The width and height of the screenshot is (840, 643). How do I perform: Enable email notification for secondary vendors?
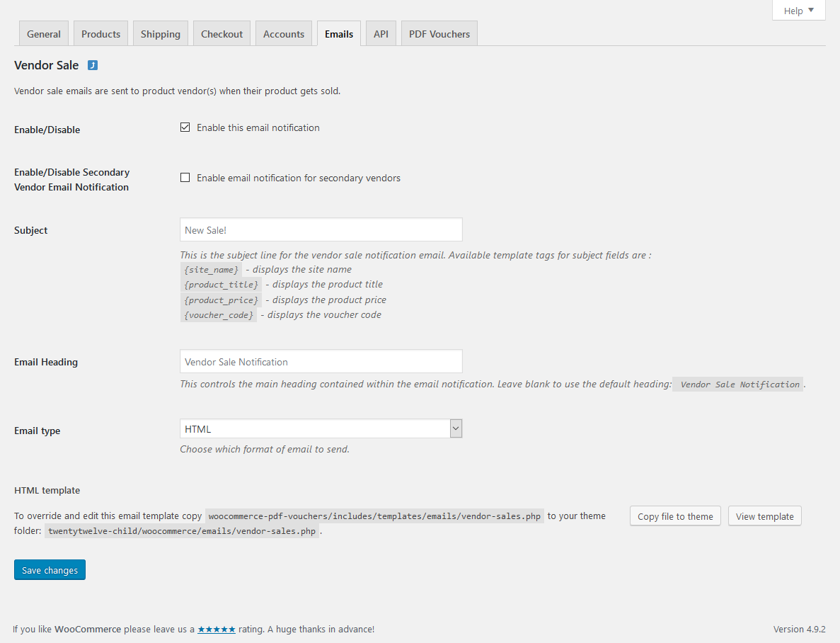tap(185, 178)
